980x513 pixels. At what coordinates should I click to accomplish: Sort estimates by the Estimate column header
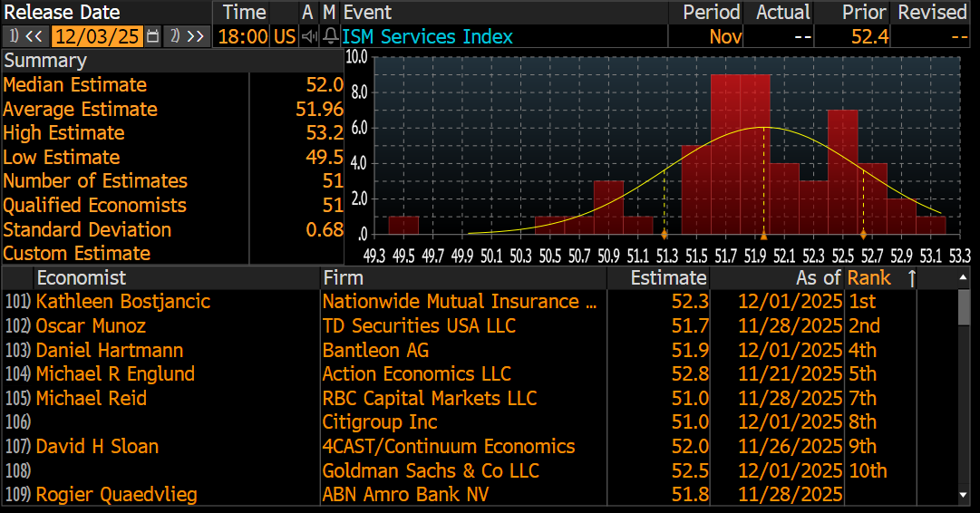pos(668,278)
